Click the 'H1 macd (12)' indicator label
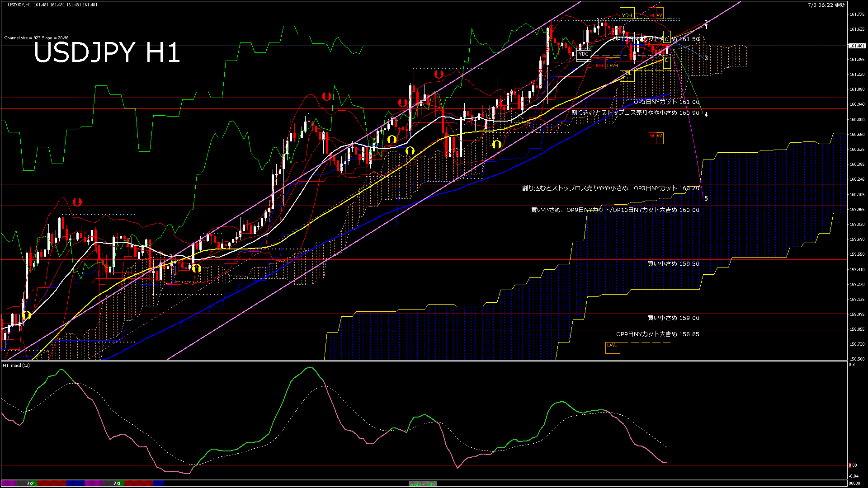The width and height of the screenshot is (868, 488). [16, 365]
